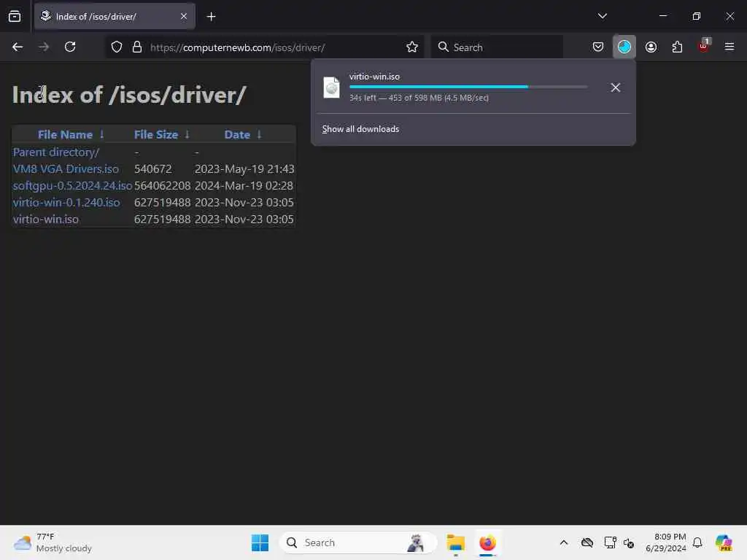The height and width of the screenshot is (560, 747).
Task: Go forward to the next page
Action: [44, 47]
